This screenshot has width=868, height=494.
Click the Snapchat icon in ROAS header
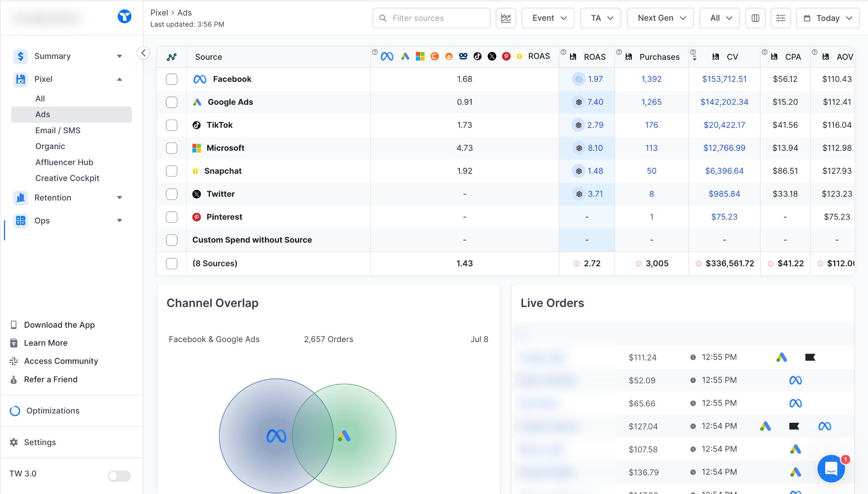[x=520, y=56]
